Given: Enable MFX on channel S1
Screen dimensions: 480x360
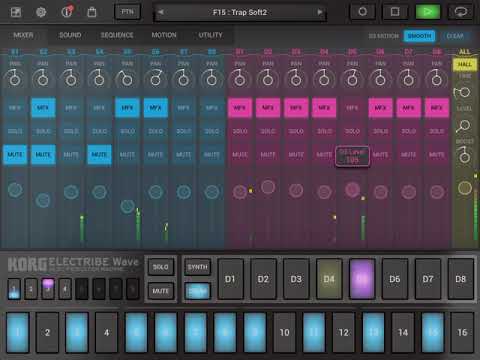Looking at the screenshot, I should tap(15, 108).
